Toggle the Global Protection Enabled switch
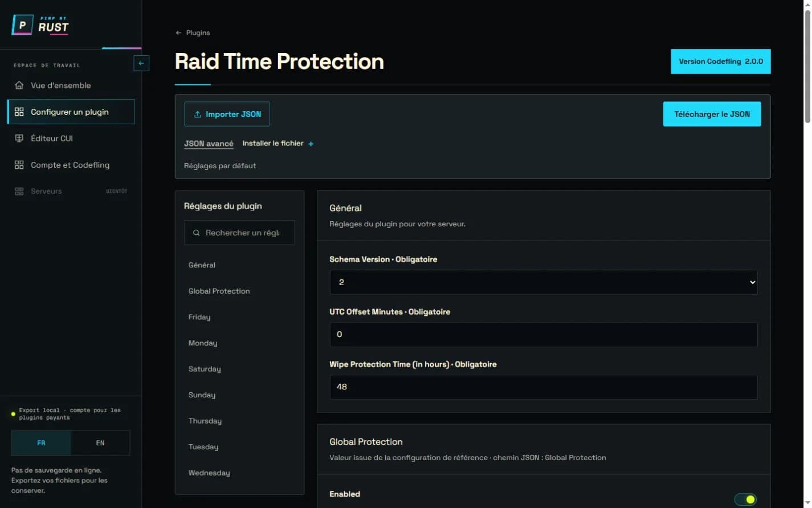Viewport: 812px width, 508px height. coord(745,499)
